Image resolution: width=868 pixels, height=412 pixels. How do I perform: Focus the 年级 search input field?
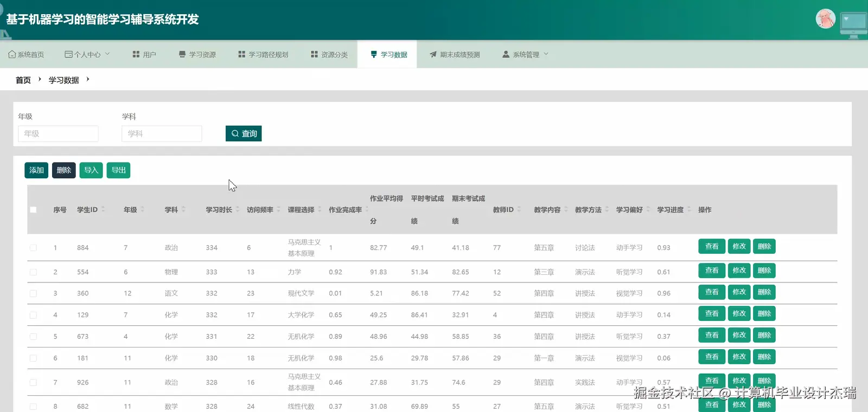coord(58,133)
